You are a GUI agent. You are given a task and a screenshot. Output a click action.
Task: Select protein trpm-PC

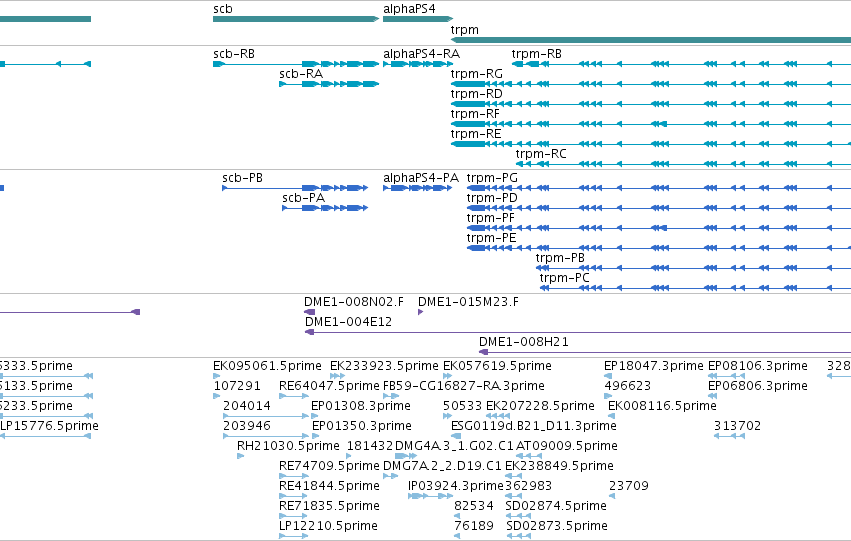pos(695,288)
